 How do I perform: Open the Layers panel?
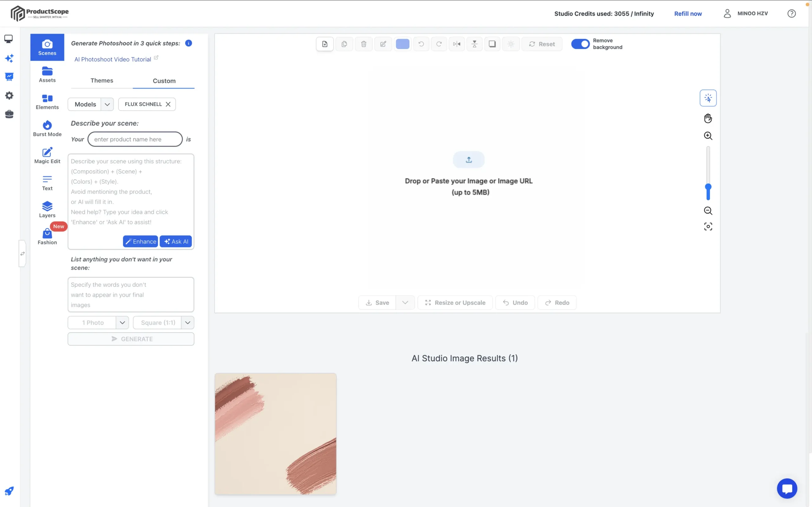click(x=47, y=209)
